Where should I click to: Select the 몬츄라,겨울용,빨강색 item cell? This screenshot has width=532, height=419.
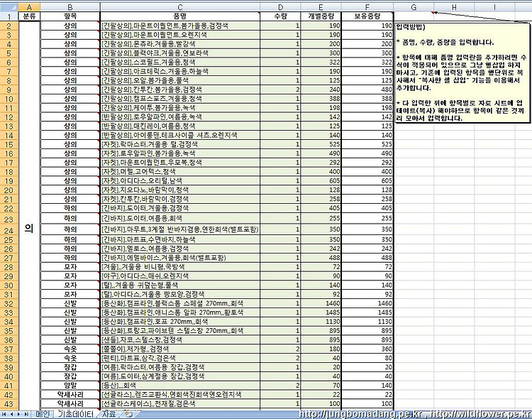pyautogui.click(x=180, y=44)
